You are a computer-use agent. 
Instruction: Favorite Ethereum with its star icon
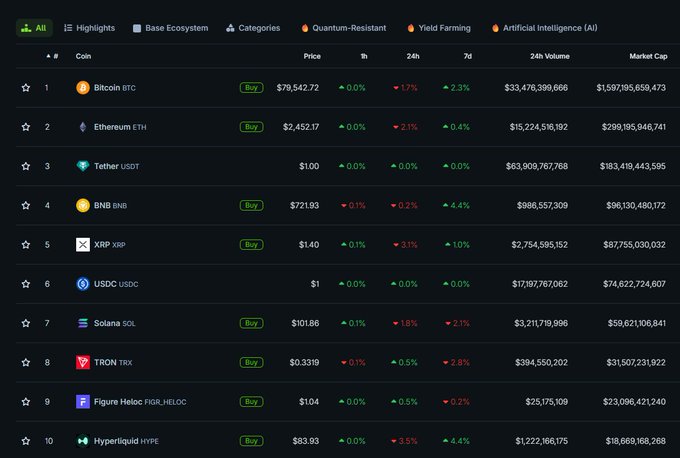point(26,127)
